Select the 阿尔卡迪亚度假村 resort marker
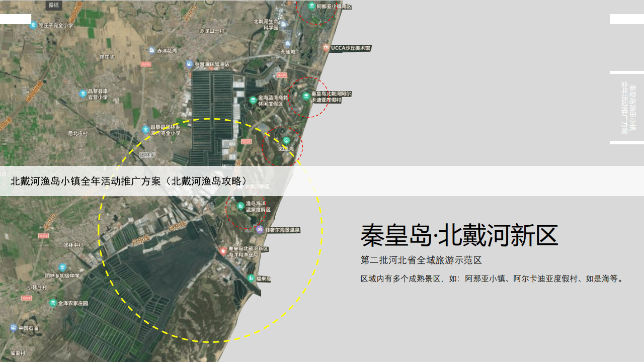Screen dimensions: 644x362 tap(305, 96)
